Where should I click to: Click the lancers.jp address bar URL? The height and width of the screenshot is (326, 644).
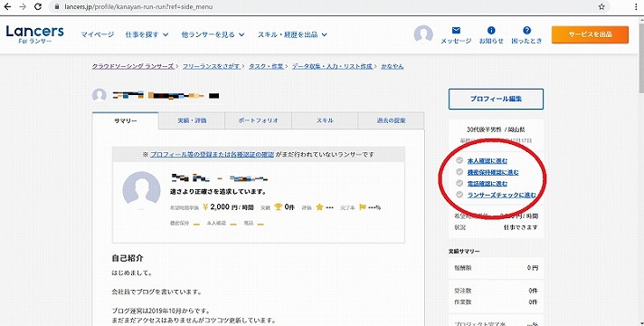click(x=138, y=6)
